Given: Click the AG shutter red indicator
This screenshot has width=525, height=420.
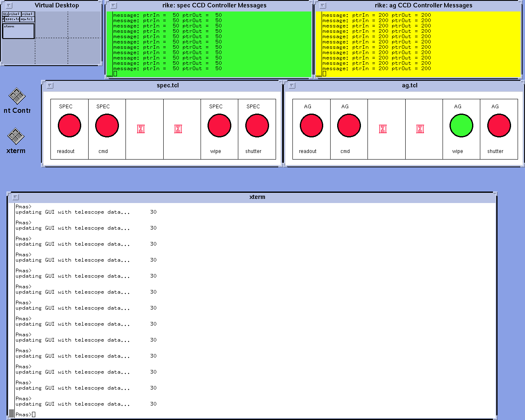Looking at the screenshot, I should 499,126.
